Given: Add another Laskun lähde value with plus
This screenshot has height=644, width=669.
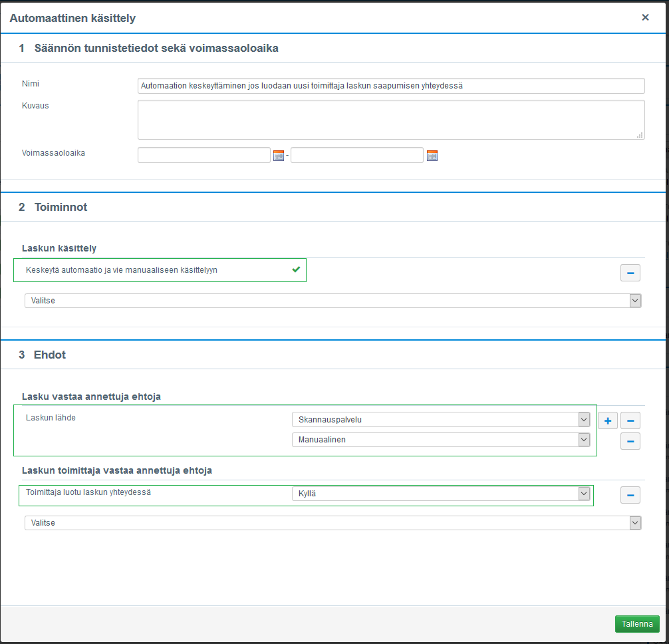Looking at the screenshot, I should [x=607, y=420].
